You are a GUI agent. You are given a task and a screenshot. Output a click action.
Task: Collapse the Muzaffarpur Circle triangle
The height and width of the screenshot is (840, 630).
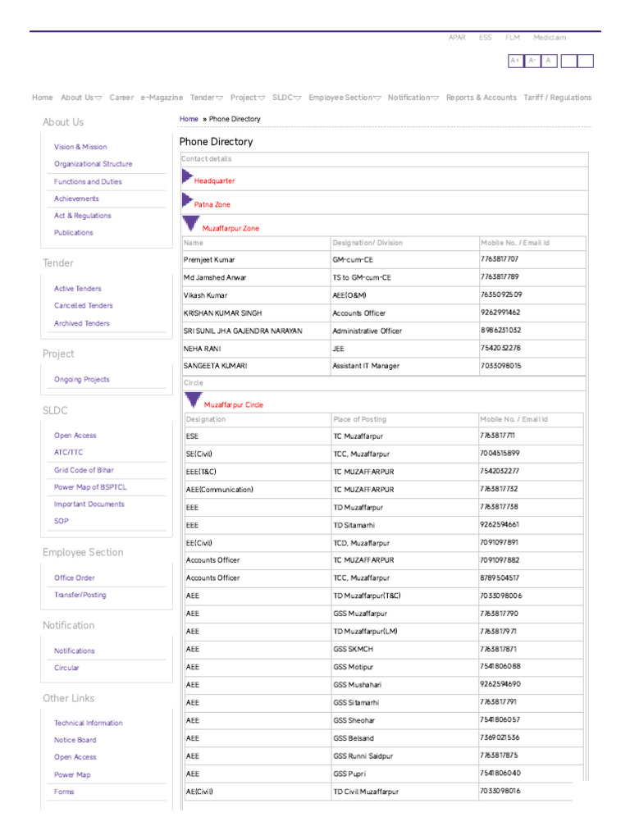point(193,399)
